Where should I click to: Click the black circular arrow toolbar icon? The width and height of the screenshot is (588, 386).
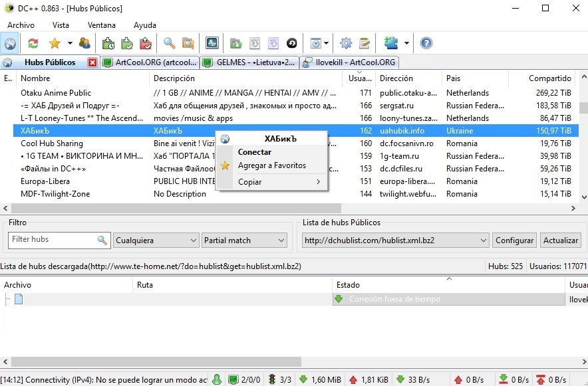pyautogui.click(x=292, y=43)
